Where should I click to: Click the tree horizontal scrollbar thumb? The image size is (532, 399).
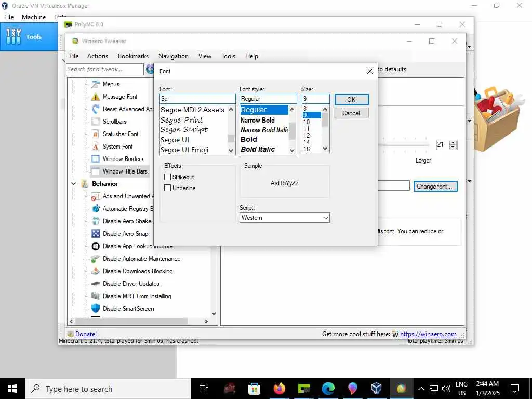131,321
